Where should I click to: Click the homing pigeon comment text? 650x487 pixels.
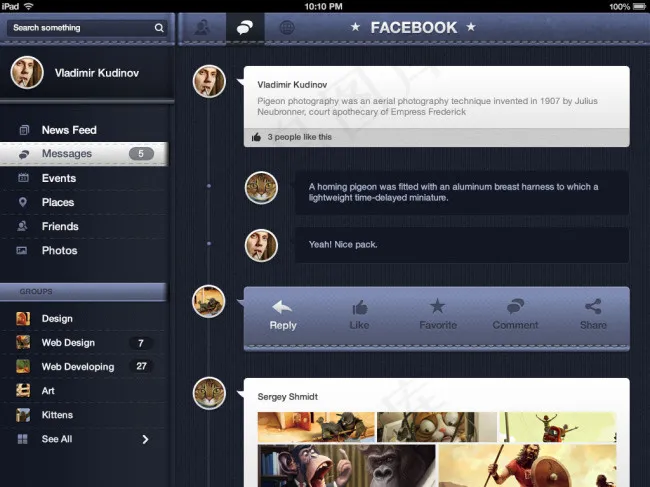[x=454, y=192]
